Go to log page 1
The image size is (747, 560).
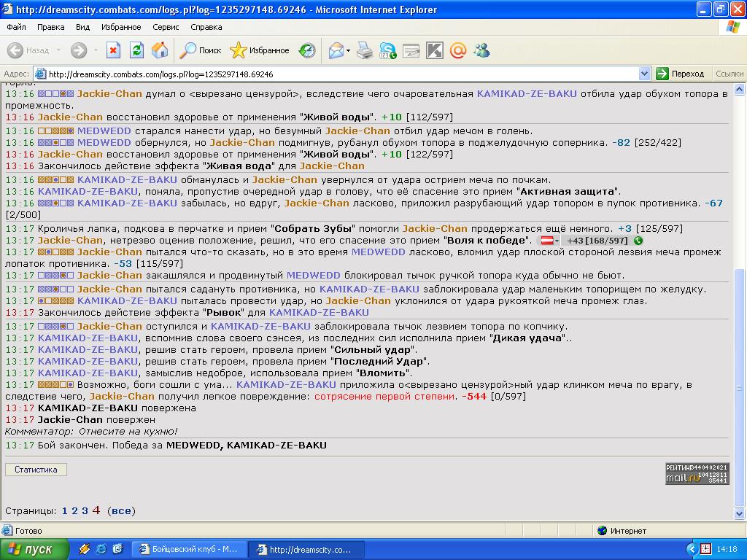pos(64,511)
